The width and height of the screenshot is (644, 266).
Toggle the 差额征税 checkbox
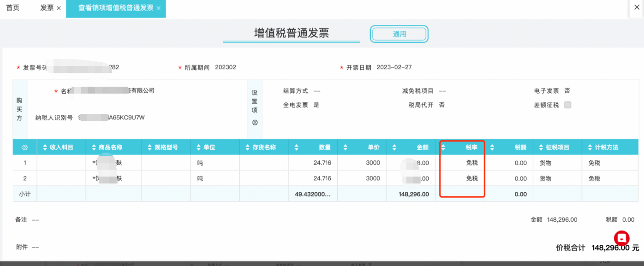pyautogui.click(x=568, y=105)
